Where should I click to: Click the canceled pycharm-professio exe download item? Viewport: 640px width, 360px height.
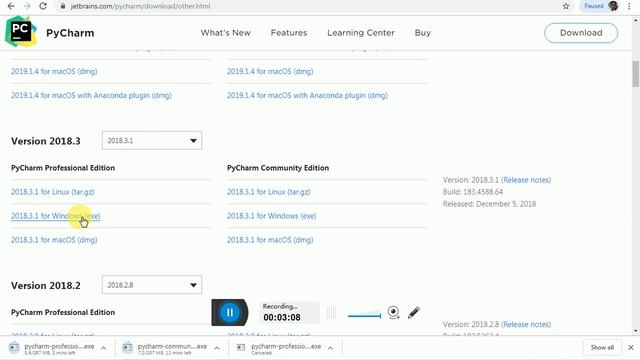coord(284,348)
